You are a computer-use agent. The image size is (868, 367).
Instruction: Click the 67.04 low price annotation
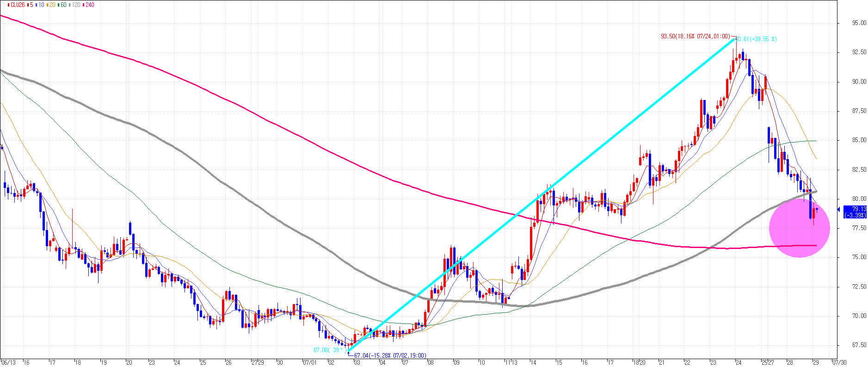tap(390, 355)
